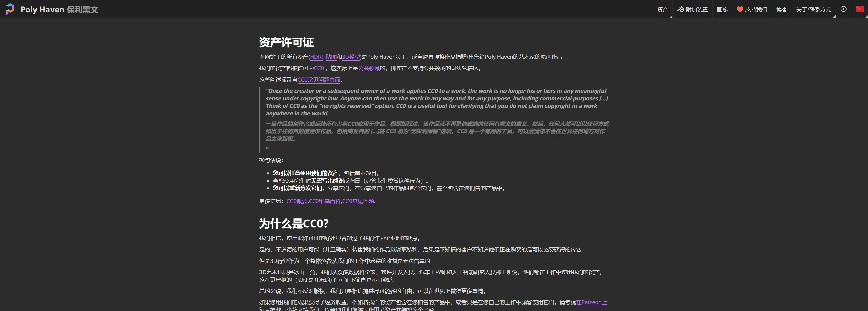Click the bullet 您可以任意使用我们的资产

point(305,173)
